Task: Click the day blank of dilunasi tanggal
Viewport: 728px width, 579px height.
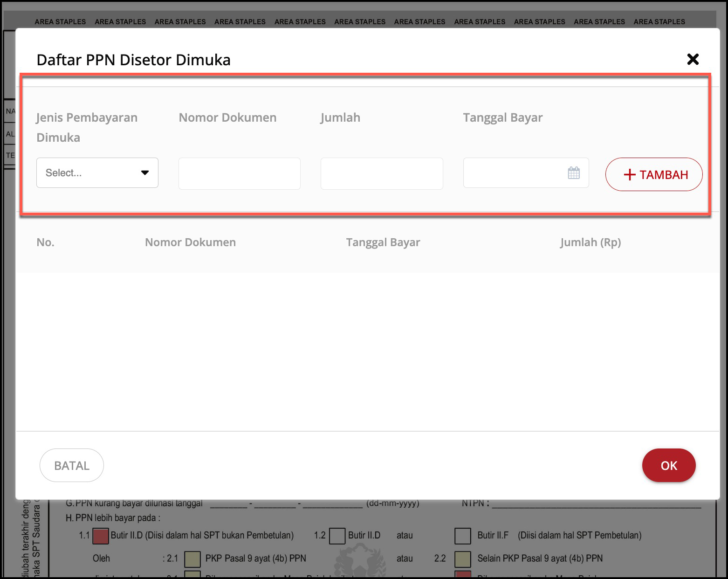Action: coord(228,504)
